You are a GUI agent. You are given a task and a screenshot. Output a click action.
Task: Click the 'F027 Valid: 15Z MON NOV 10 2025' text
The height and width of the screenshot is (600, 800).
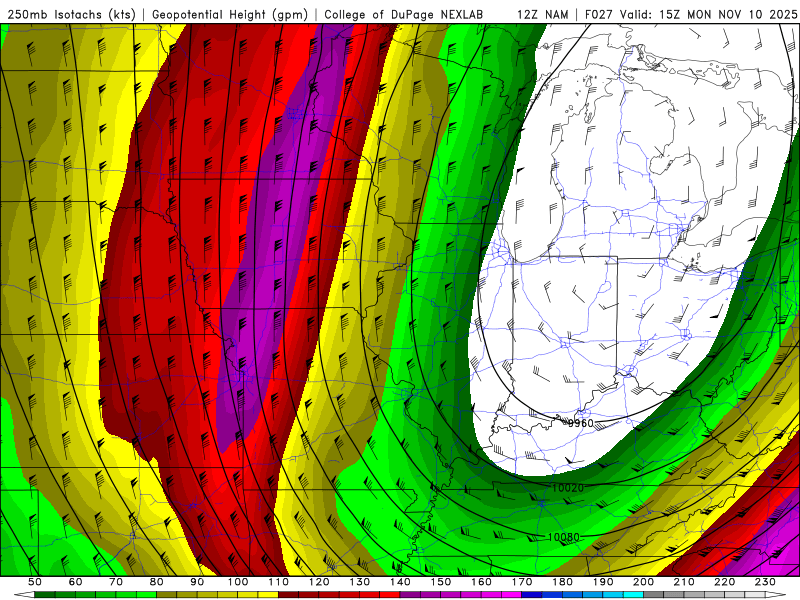click(x=691, y=14)
